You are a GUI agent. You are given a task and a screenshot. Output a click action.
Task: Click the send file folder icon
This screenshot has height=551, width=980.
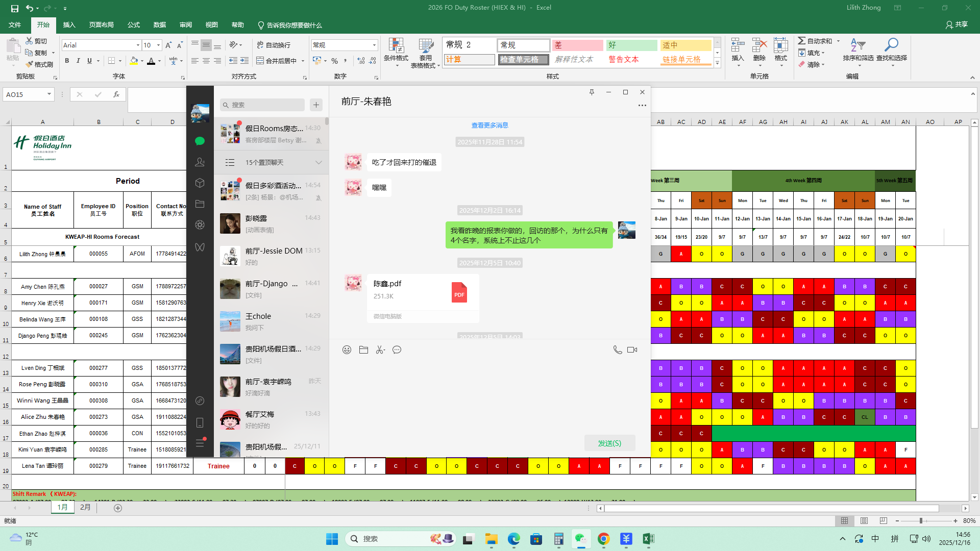point(363,350)
